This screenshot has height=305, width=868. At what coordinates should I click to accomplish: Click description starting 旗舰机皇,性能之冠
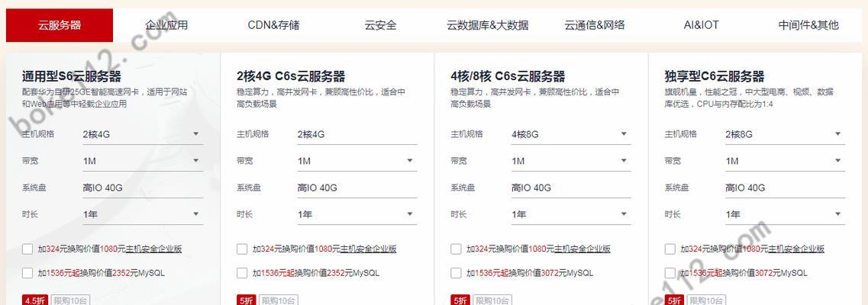749,98
